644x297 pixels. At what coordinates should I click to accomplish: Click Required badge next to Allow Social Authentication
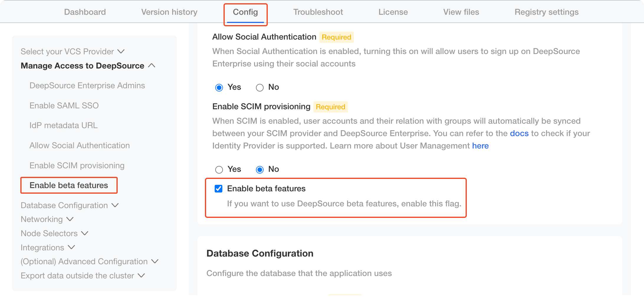336,37
